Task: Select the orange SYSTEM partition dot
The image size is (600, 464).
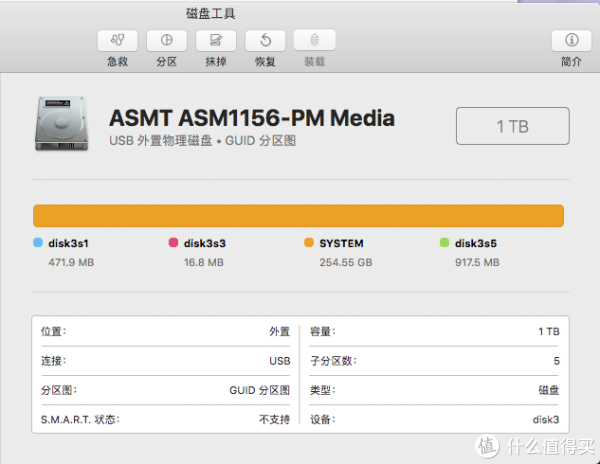Action: (309, 243)
